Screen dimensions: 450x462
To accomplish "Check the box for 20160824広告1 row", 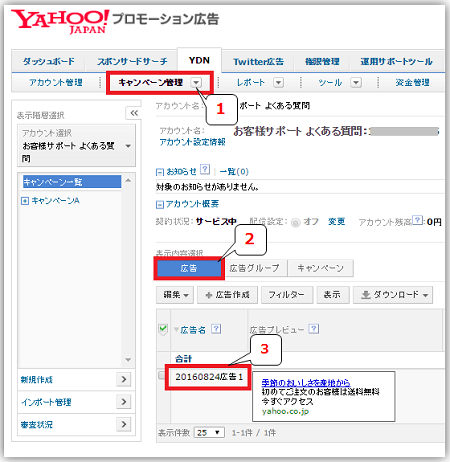I will coord(162,376).
